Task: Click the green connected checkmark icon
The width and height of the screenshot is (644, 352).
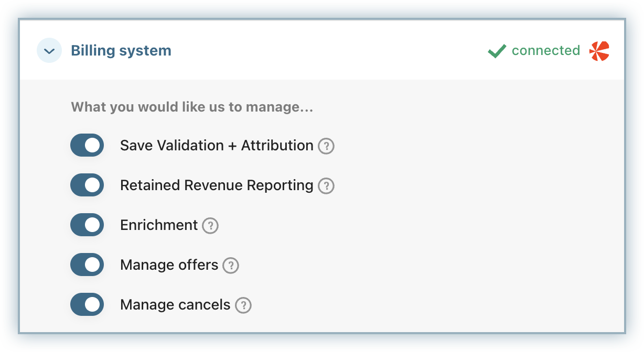Action: 497,51
